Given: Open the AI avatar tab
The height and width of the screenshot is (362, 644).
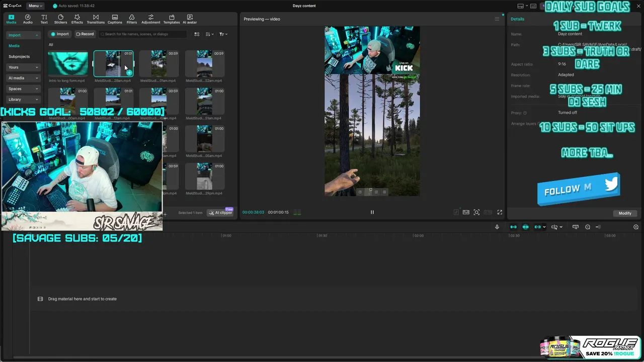Looking at the screenshot, I should click(190, 19).
